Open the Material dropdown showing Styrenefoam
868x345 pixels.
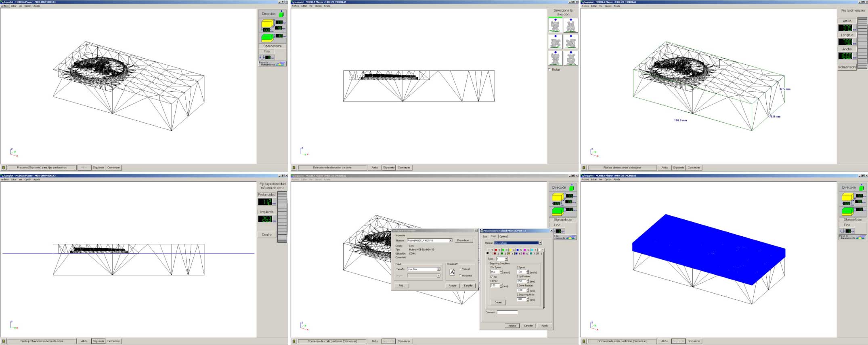tap(540, 243)
